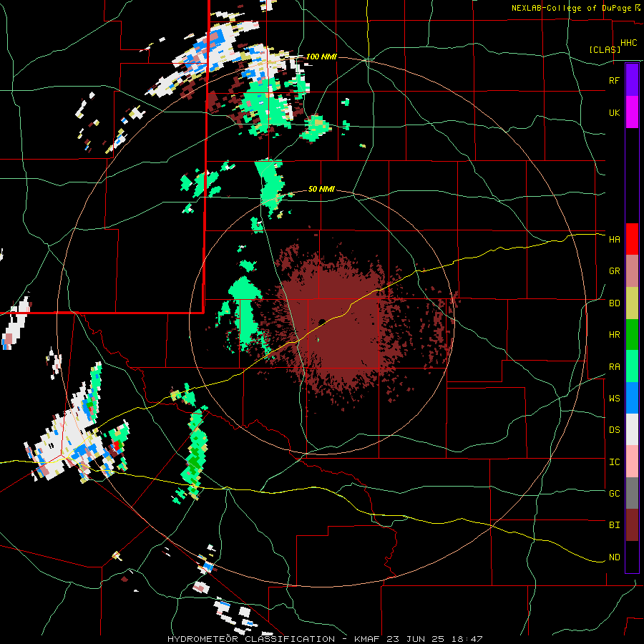Viewport: 644px width, 644px height.
Task: Click the 'IC' legend label
Action: pyautogui.click(x=614, y=462)
